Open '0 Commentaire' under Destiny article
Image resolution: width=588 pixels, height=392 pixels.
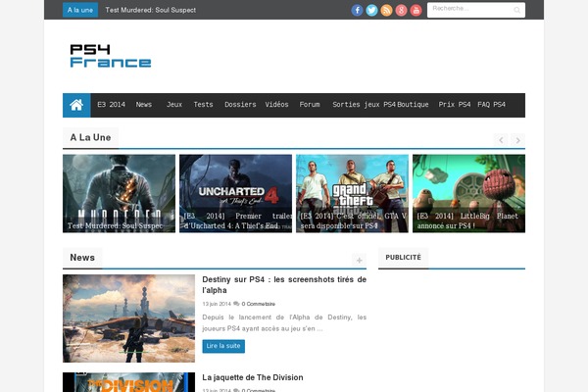[x=259, y=304]
